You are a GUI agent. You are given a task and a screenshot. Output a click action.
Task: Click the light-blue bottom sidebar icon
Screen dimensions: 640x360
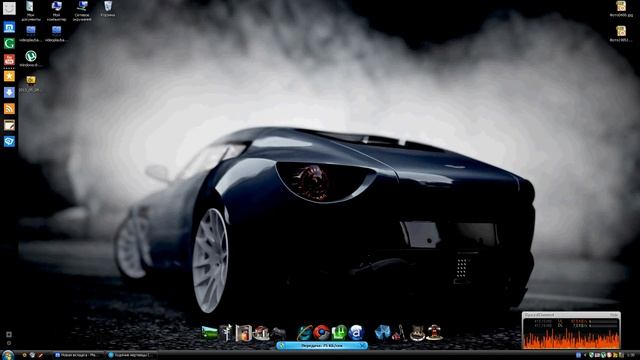click(x=9, y=141)
